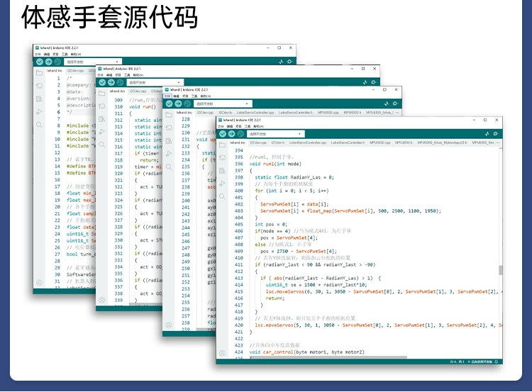Open the 帮助(H) menu in the front window
Image resolution: width=532 pixels, height=392 pixels.
coord(259,126)
